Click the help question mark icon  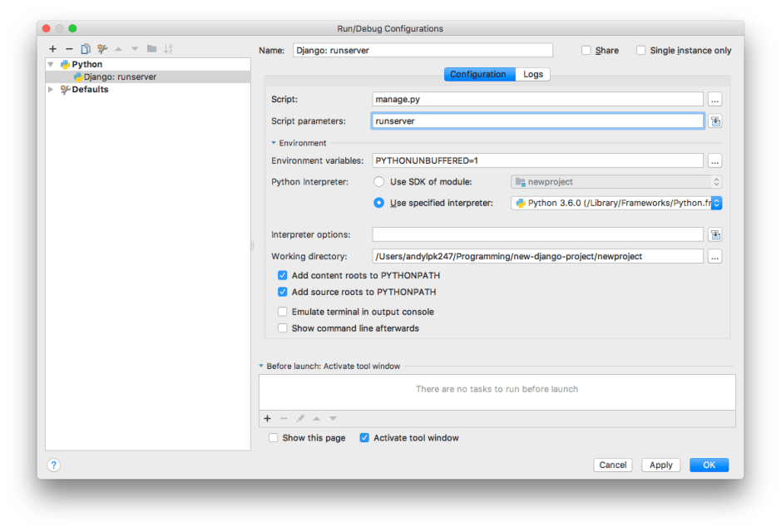pos(54,465)
